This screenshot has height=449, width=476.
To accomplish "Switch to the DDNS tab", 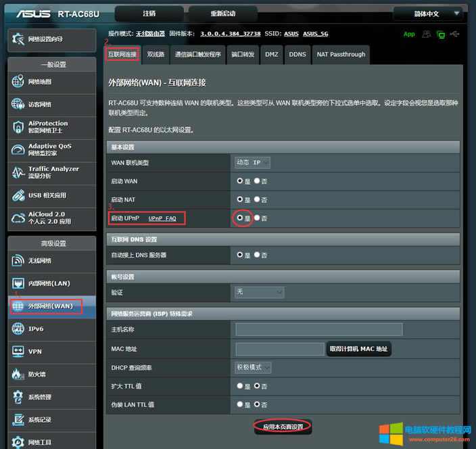I will (x=297, y=55).
